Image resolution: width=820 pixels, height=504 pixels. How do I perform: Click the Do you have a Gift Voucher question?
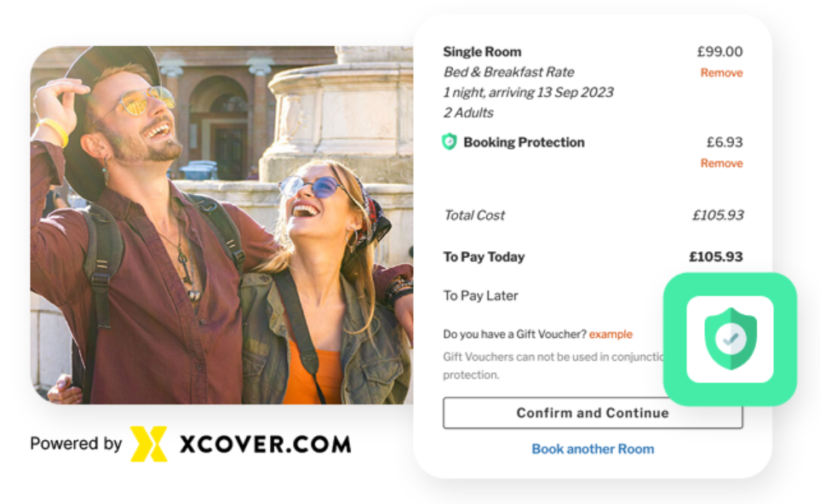click(514, 334)
